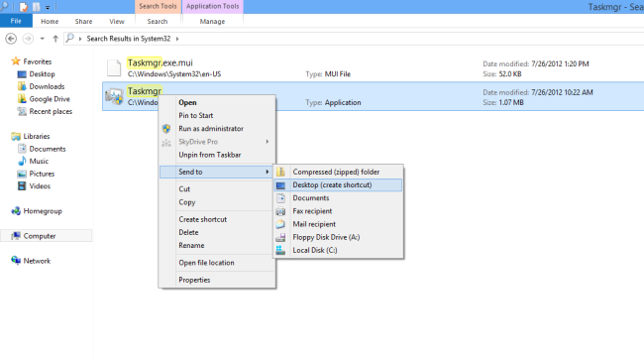Click the Forward navigation arrow
The height and width of the screenshot is (357, 644).
[28, 39]
